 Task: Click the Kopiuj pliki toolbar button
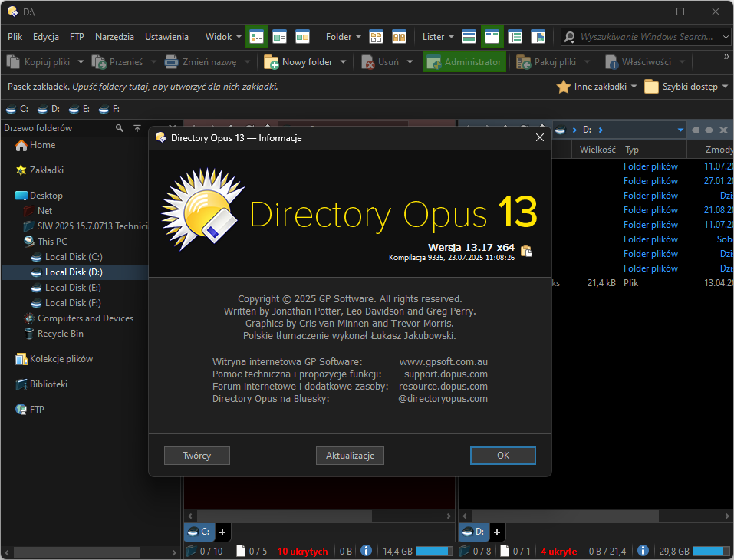click(x=38, y=62)
